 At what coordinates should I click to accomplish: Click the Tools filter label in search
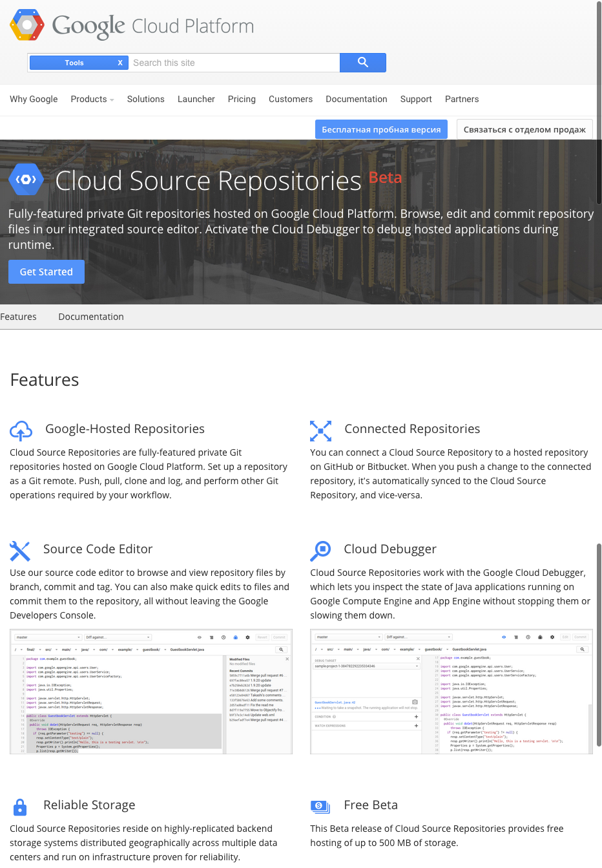(74, 63)
